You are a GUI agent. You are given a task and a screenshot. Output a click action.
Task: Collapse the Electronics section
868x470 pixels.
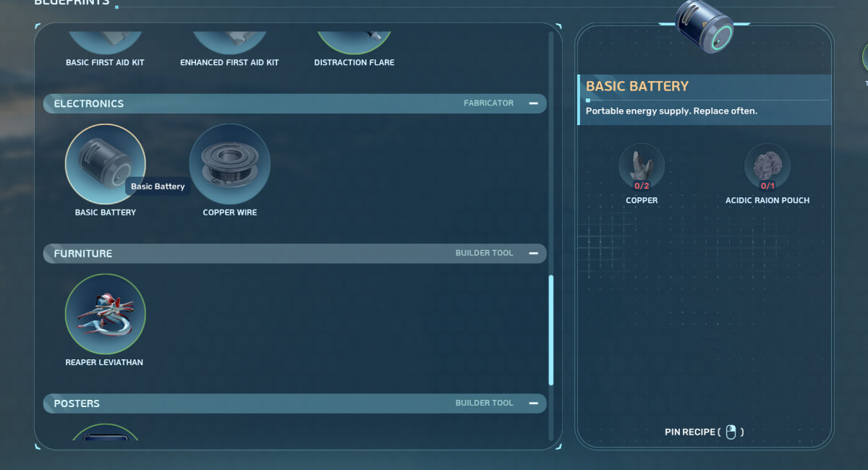pos(533,103)
